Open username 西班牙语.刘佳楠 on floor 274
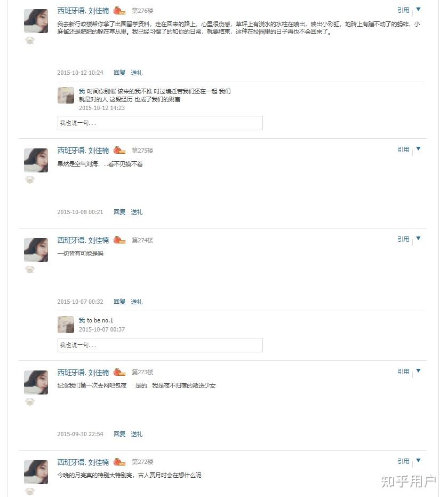 click(83, 240)
